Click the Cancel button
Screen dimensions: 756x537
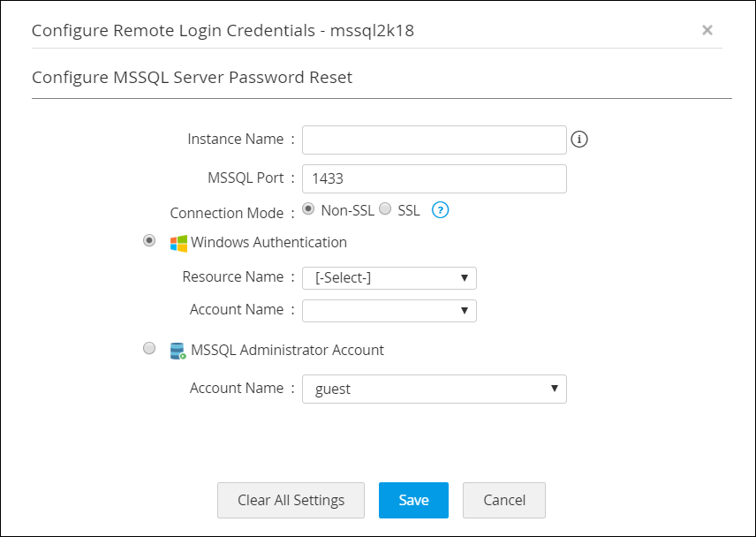[504, 500]
